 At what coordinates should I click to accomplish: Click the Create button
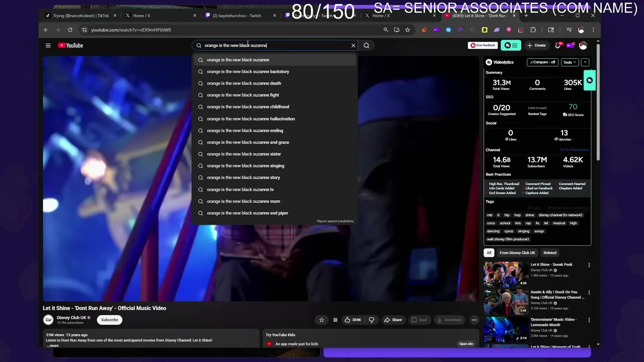click(536, 45)
